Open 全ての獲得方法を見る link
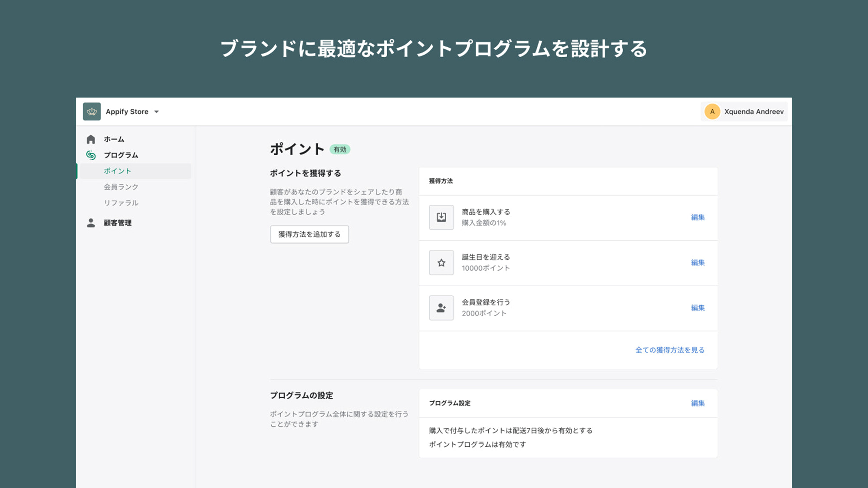This screenshot has width=868, height=488. click(670, 350)
